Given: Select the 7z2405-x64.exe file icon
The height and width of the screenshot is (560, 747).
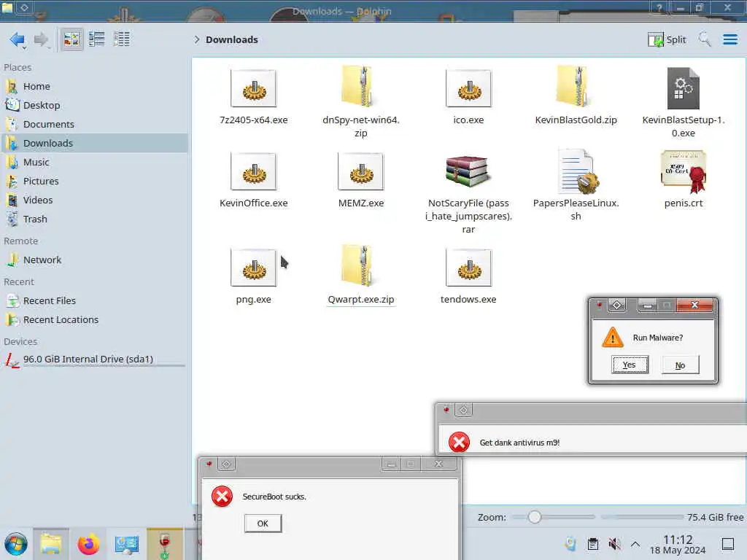Looking at the screenshot, I should tap(253, 88).
